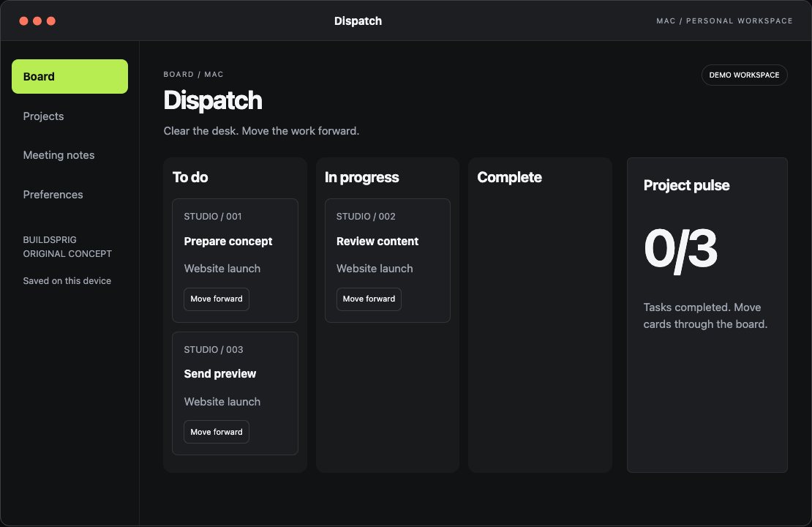The width and height of the screenshot is (812, 527).
Task: Move forward the Review content card
Action: [x=369, y=299]
